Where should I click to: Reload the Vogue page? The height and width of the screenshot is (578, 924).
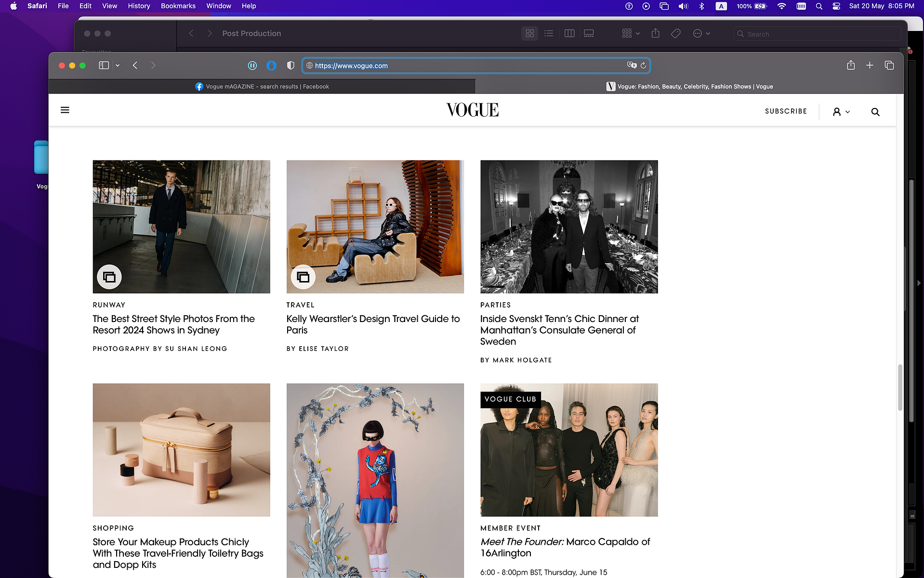643,66
